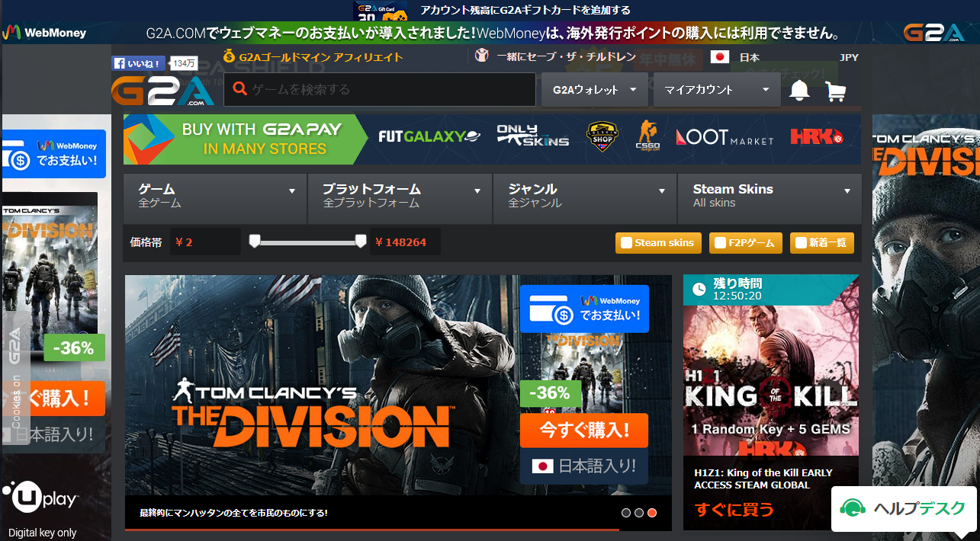The width and height of the screenshot is (980, 541).
Task: Click The Division title art on main banner
Action: coord(313,412)
